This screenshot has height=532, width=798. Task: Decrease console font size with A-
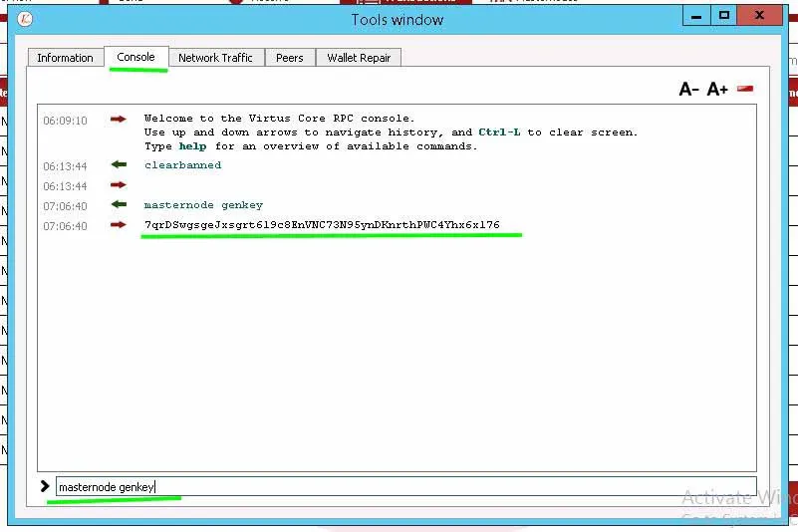688,89
